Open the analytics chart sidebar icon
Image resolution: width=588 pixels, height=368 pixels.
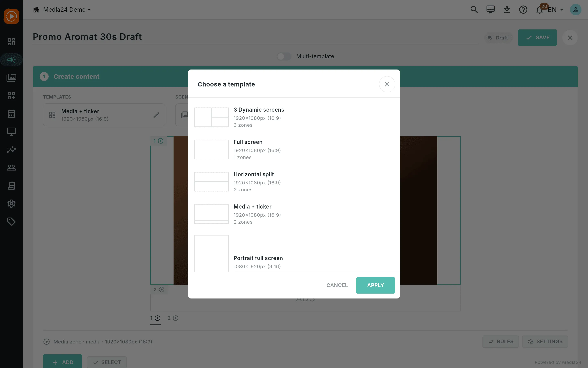point(11,150)
